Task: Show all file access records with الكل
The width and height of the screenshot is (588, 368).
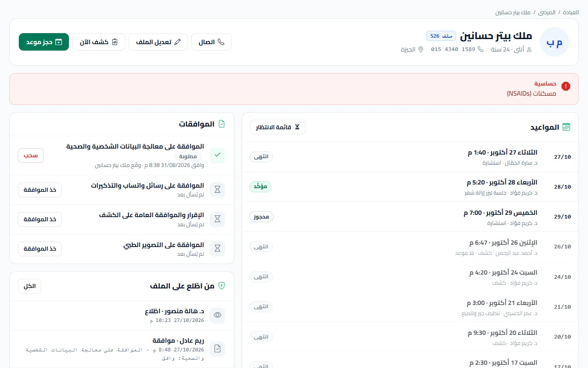Action: click(29, 286)
